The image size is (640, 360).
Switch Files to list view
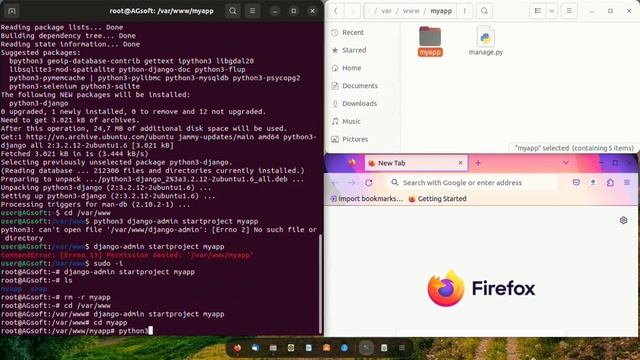(x=538, y=11)
